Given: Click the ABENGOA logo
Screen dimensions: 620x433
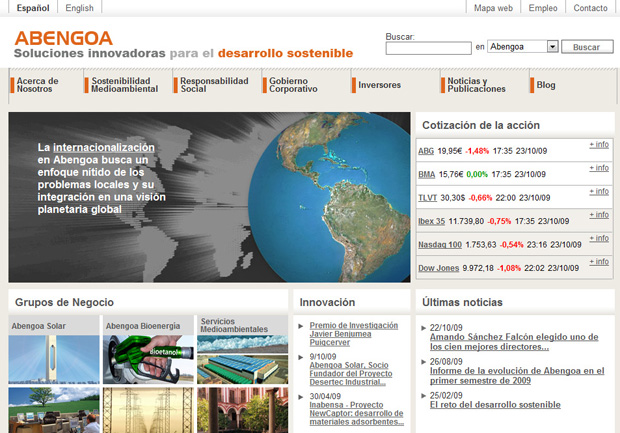Looking at the screenshot, I should [64, 38].
